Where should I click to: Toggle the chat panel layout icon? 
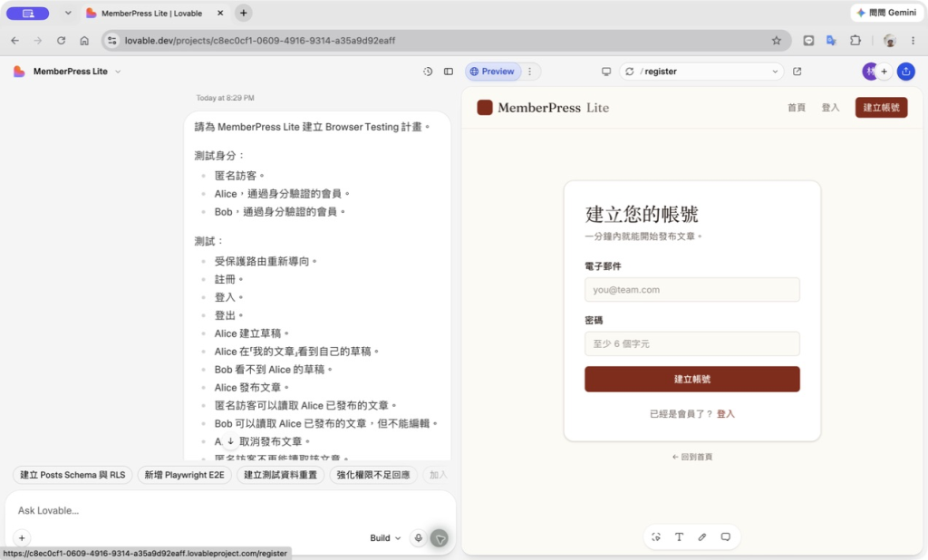[449, 72]
